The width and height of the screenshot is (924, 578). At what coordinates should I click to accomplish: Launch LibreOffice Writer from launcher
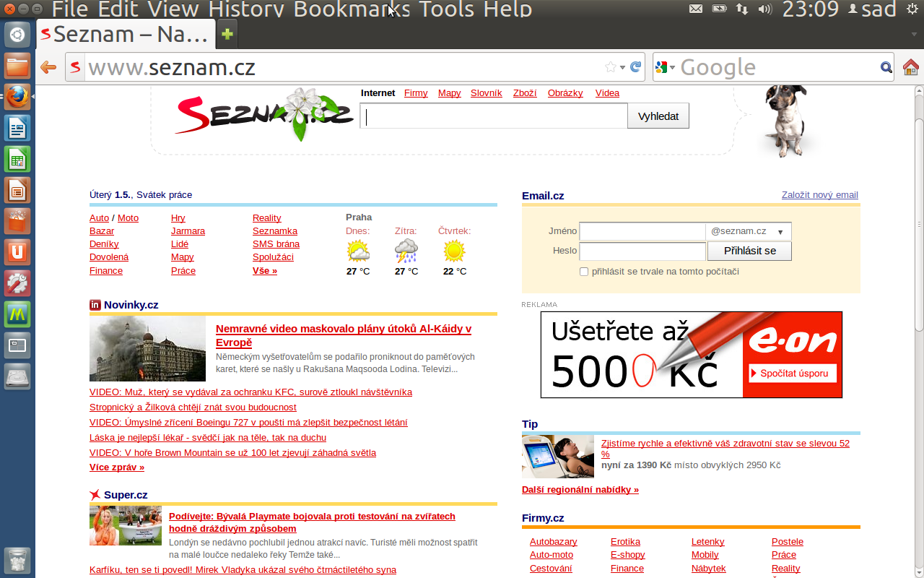point(17,128)
